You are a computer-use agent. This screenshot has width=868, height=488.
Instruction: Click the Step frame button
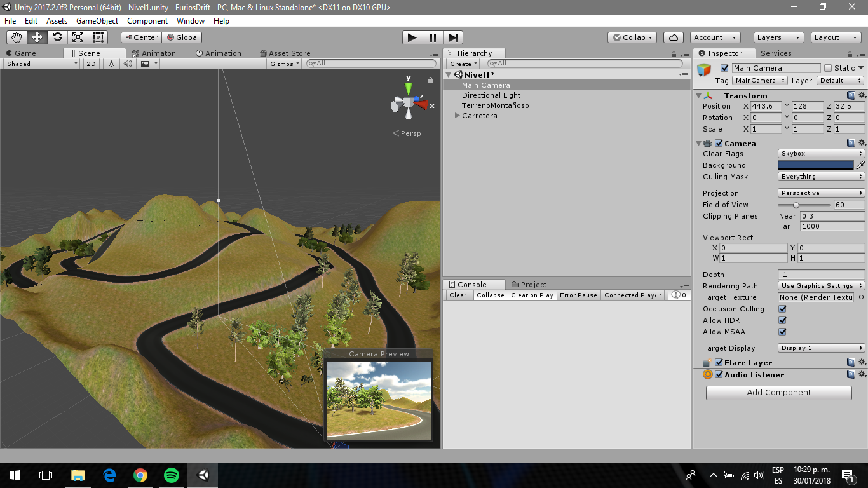(x=453, y=37)
